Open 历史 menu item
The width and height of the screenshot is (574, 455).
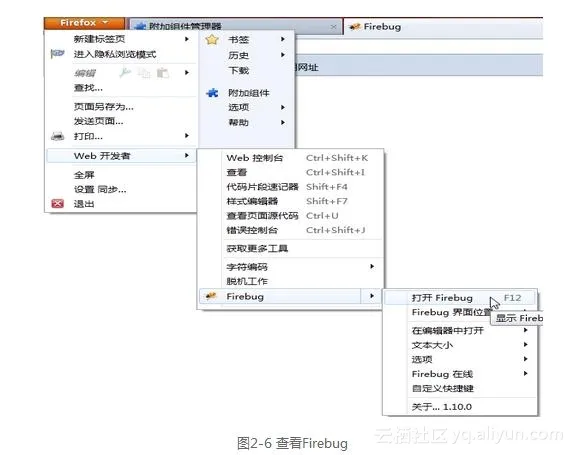tap(246, 55)
